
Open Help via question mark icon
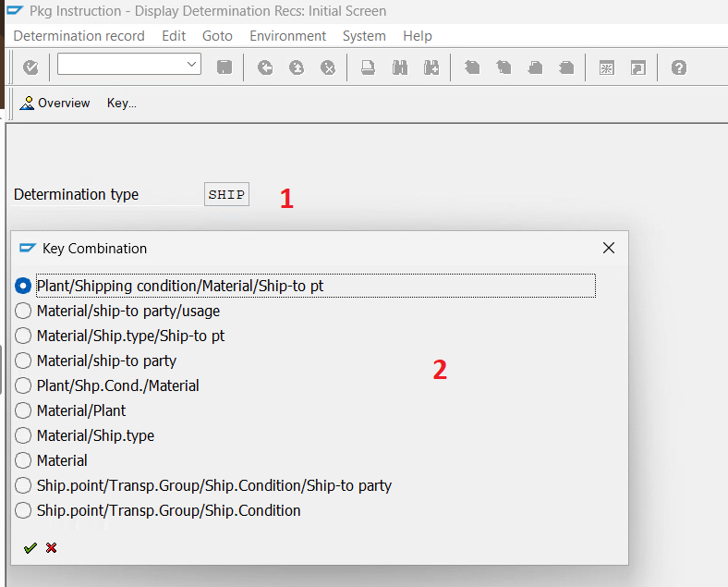tap(679, 67)
